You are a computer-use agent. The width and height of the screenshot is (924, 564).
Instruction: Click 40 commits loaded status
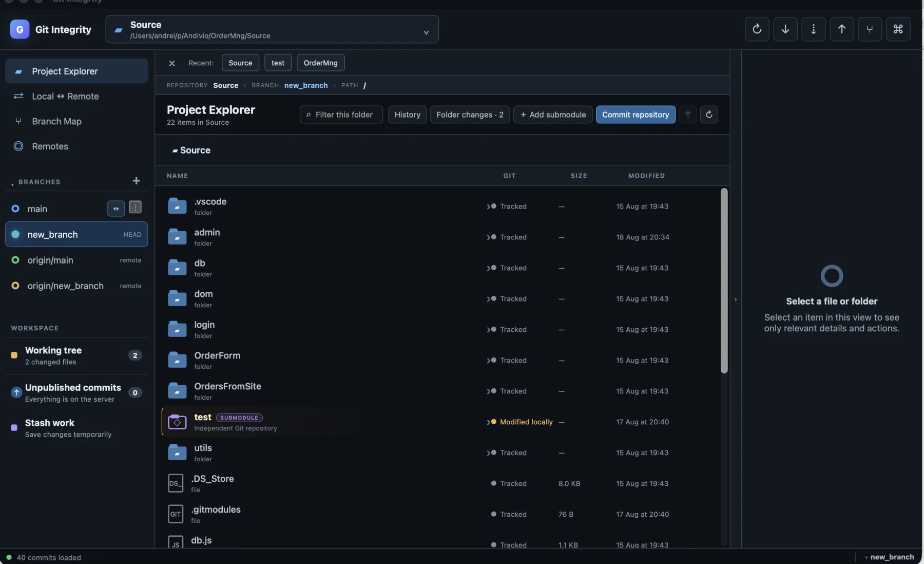point(48,557)
